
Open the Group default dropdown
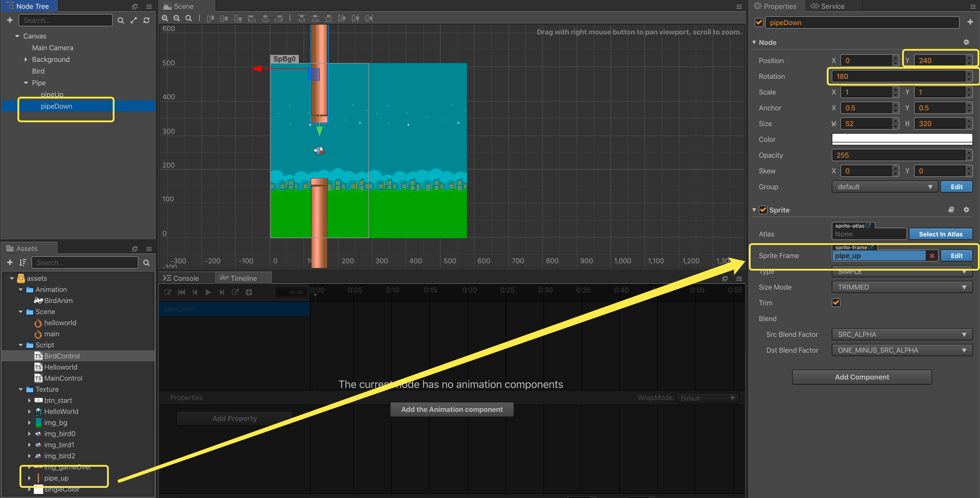point(885,187)
